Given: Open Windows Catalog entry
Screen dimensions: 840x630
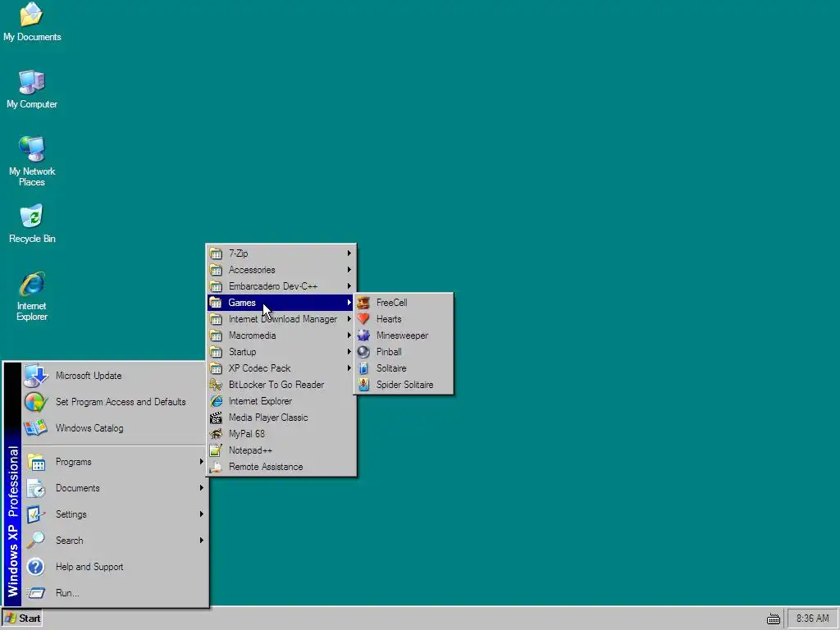Looking at the screenshot, I should coord(114,428).
